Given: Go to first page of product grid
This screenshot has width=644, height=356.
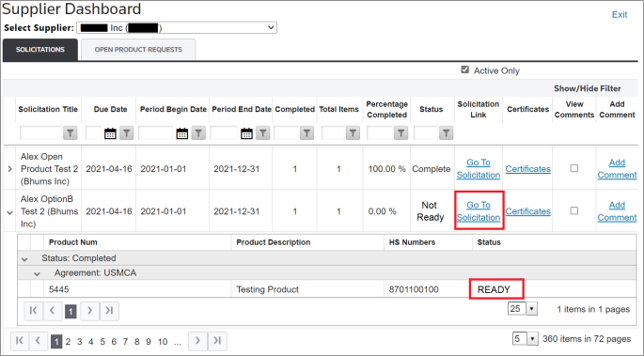Looking at the screenshot, I should [34, 311].
